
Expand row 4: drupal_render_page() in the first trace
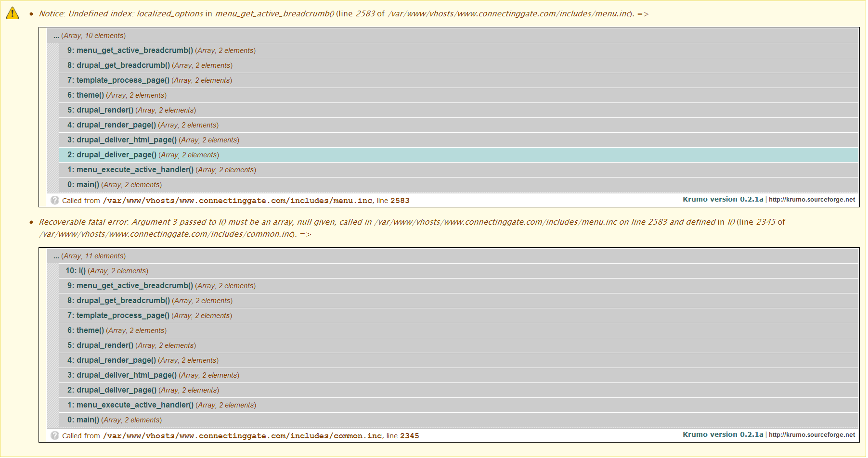click(x=459, y=125)
